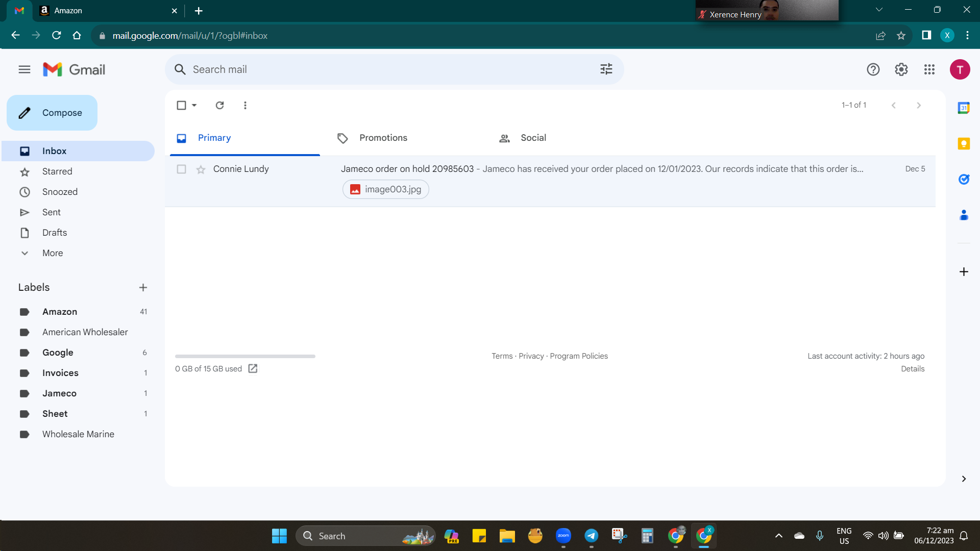
Task: Create a new label with plus icon
Action: point(143,287)
